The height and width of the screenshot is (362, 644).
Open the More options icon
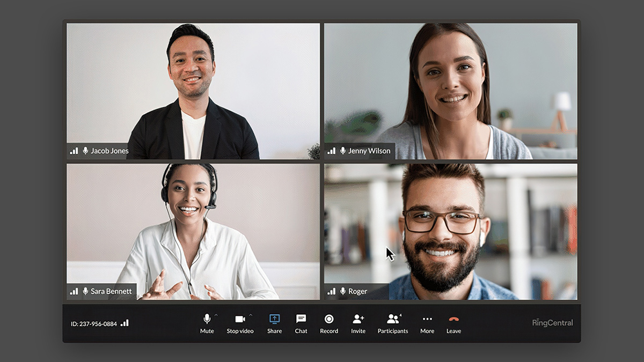pos(427,319)
